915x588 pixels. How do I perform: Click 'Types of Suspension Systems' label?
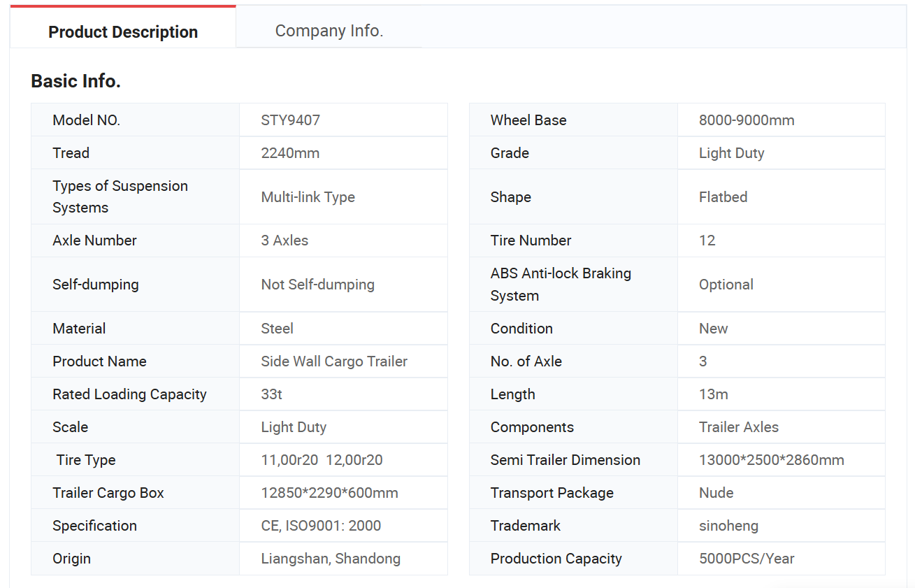[120, 197]
